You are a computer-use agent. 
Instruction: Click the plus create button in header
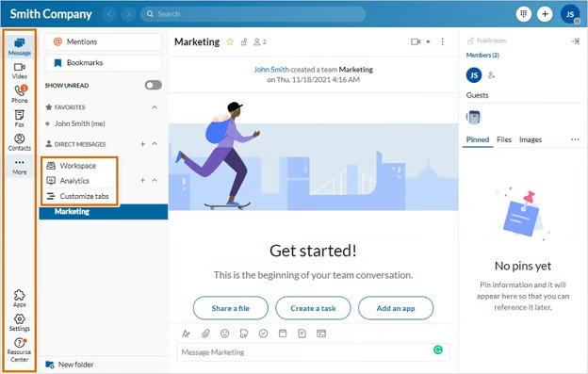click(x=545, y=14)
